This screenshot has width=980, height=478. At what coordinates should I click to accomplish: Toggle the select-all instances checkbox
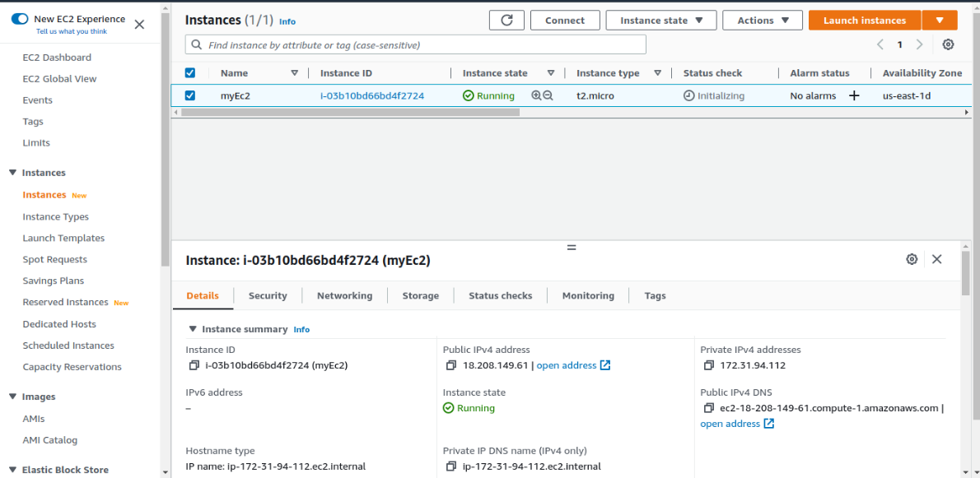(190, 72)
